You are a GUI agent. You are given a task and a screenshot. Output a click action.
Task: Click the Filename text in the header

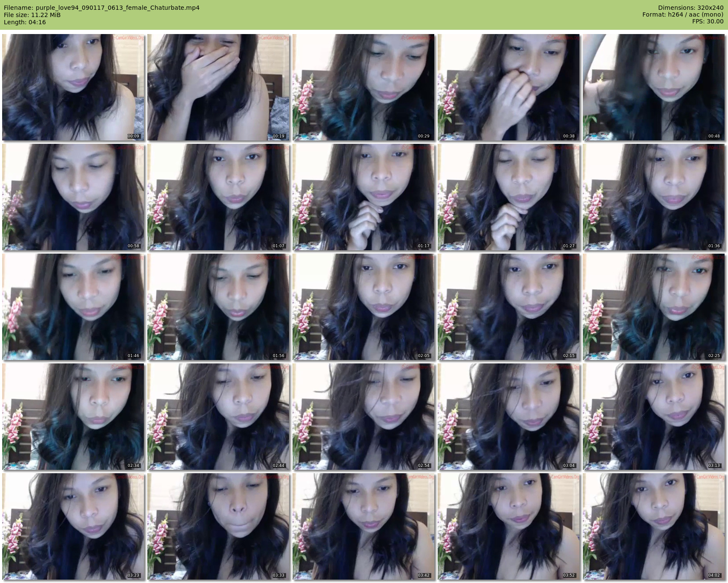[x=101, y=8]
